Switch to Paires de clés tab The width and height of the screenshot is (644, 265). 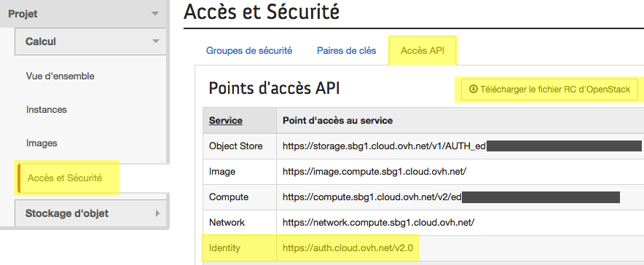tap(346, 51)
